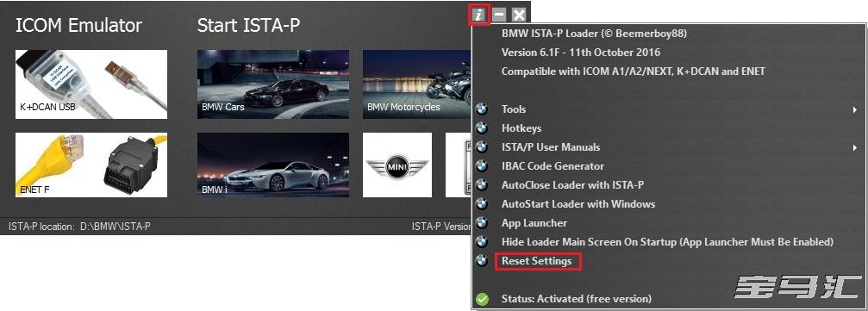868x311 pixels.
Task: Expand ISTA/P User Manuals submenu arrow
Action: [x=855, y=148]
